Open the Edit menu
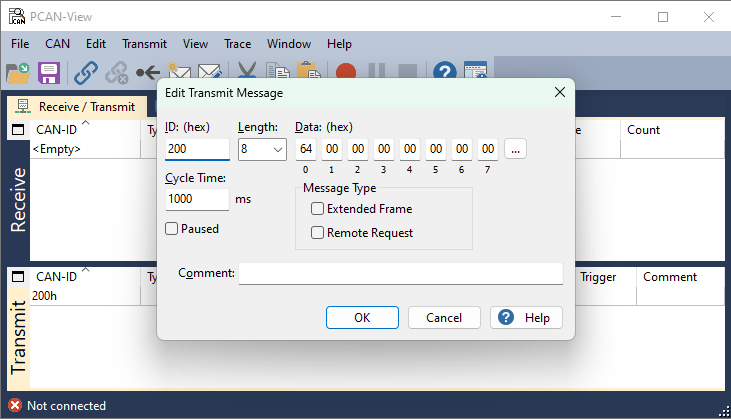Screen dimensions: 731x419 pos(96,44)
